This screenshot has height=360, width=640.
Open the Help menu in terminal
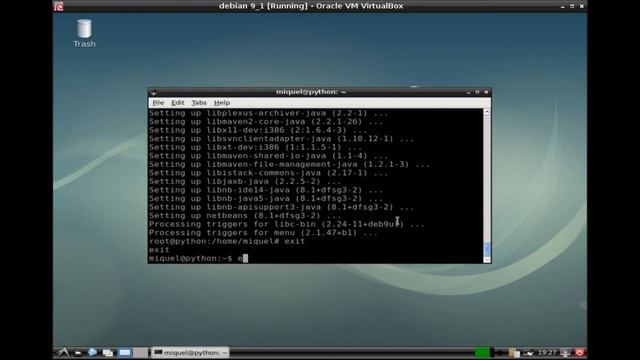222,103
